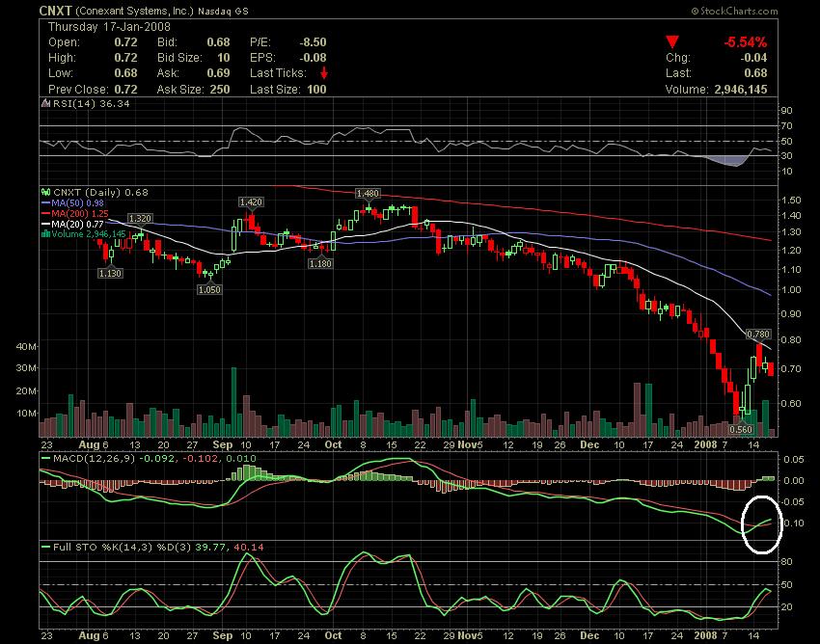Image resolution: width=820 pixels, height=644 pixels.
Task: Click the 0.560 price low label
Action: point(740,429)
